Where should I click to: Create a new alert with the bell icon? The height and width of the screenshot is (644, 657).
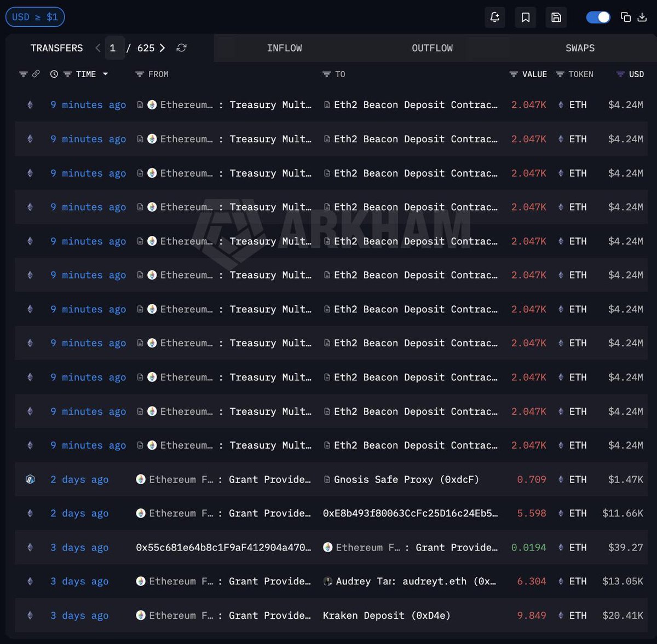(x=495, y=17)
